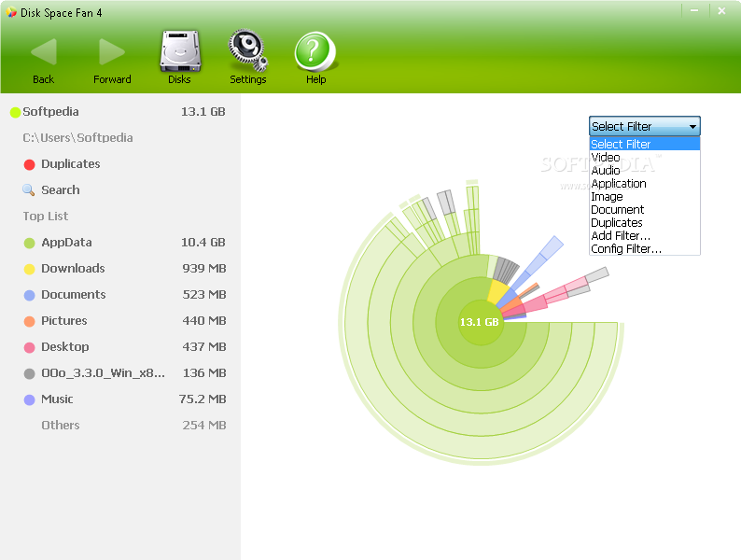Click the 75.2 MB Music size
This screenshot has height=560, width=741.
coord(203,399)
